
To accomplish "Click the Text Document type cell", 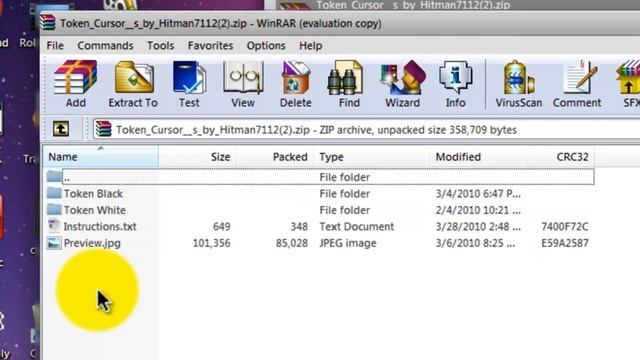I will pyautogui.click(x=357, y=227).
